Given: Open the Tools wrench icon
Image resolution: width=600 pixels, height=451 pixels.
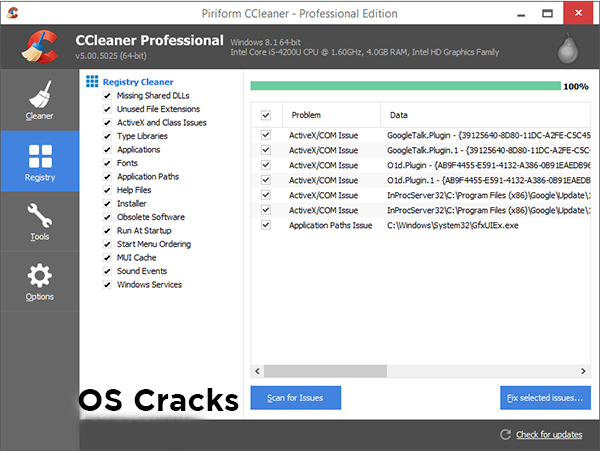Looking at the screenshot, I should pos(40,215).
